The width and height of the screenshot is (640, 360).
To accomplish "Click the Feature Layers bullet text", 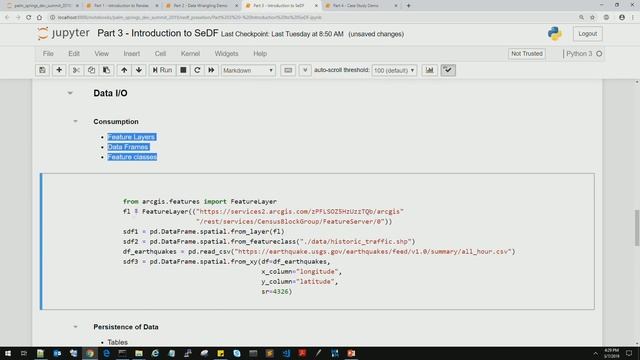I will click(x=131, y=137).
